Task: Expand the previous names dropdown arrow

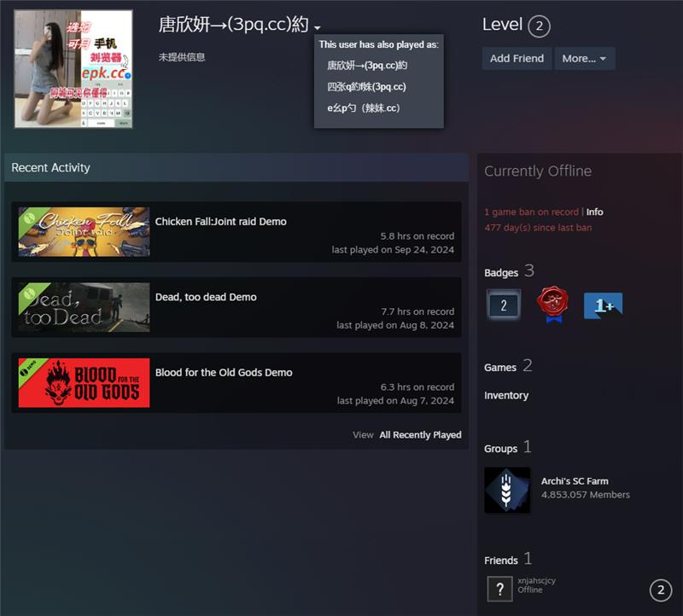Action: coord(318,27)
